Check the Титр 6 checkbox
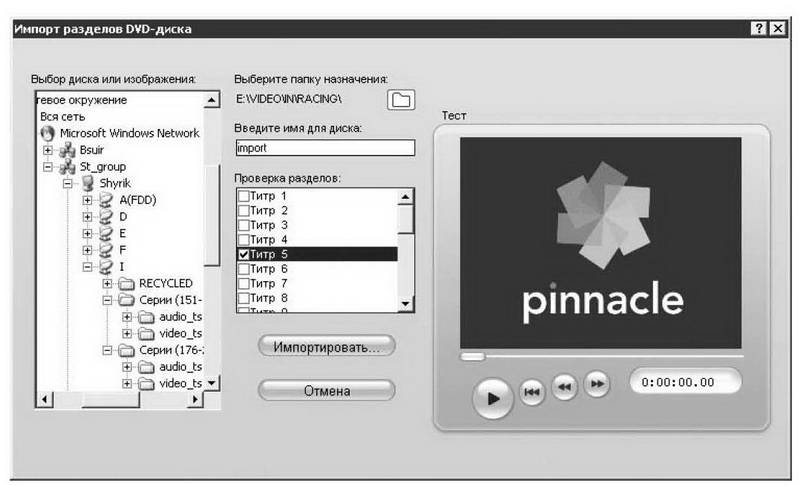Viewport: 800px width, 486px height. (x=244, y=269)
